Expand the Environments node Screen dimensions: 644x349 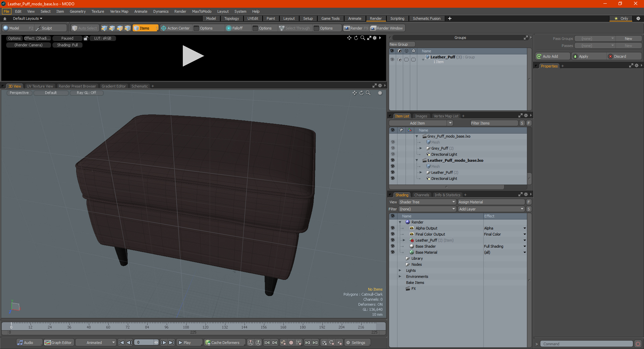pos(400,277)
